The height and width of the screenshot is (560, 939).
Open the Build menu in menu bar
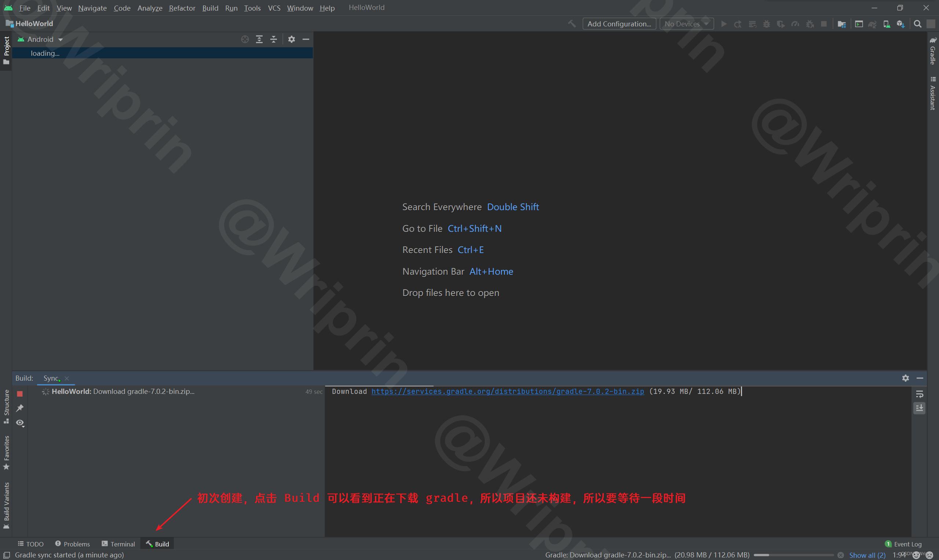click(209, 7)
